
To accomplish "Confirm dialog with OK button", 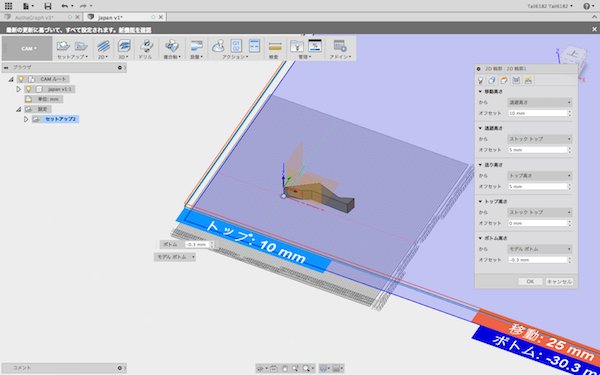I will (530, 282).
